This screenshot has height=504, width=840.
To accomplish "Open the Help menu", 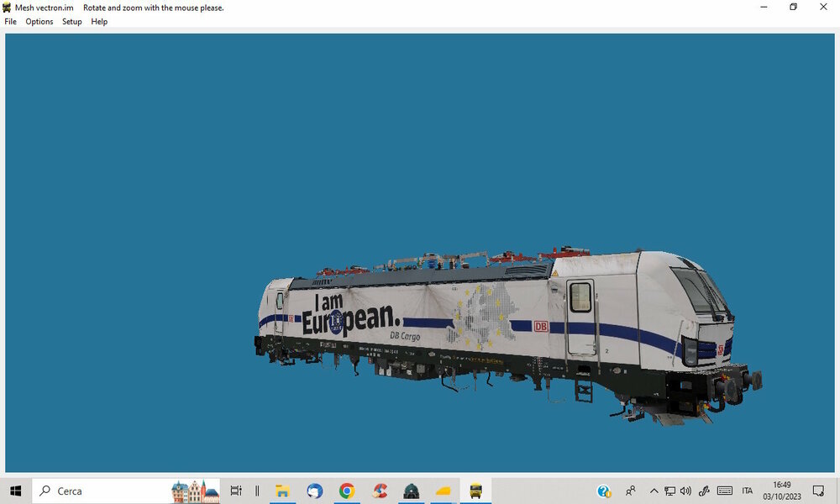I will [x=99, y=22].
